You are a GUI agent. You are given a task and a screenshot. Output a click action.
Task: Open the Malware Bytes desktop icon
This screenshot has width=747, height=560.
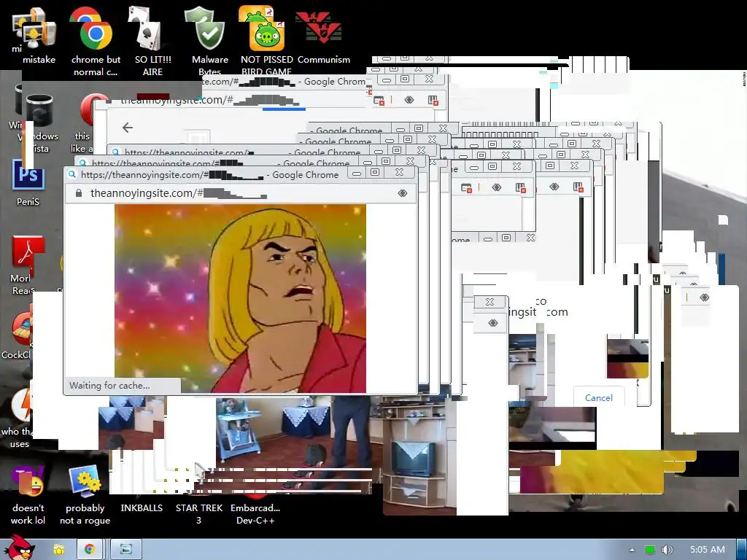209,41
